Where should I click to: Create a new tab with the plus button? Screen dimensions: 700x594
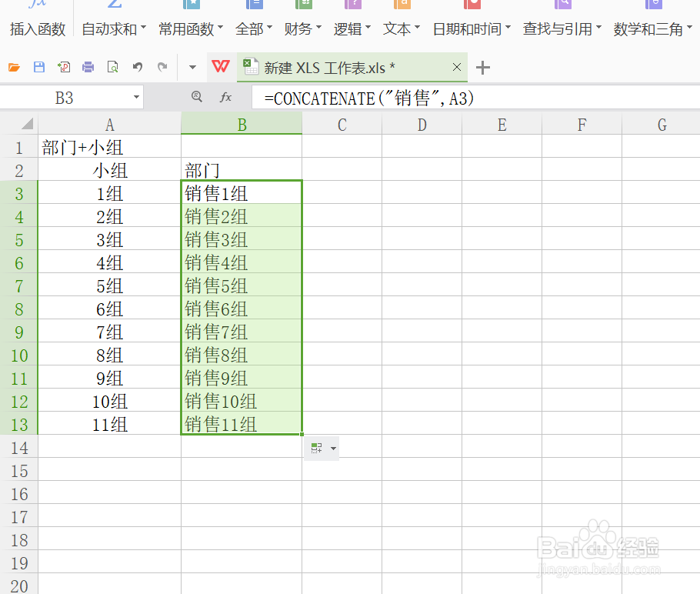(482, 68)
